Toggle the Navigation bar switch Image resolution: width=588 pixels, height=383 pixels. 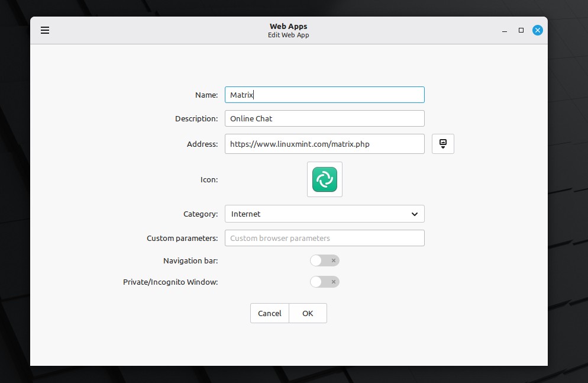point(325,260)
